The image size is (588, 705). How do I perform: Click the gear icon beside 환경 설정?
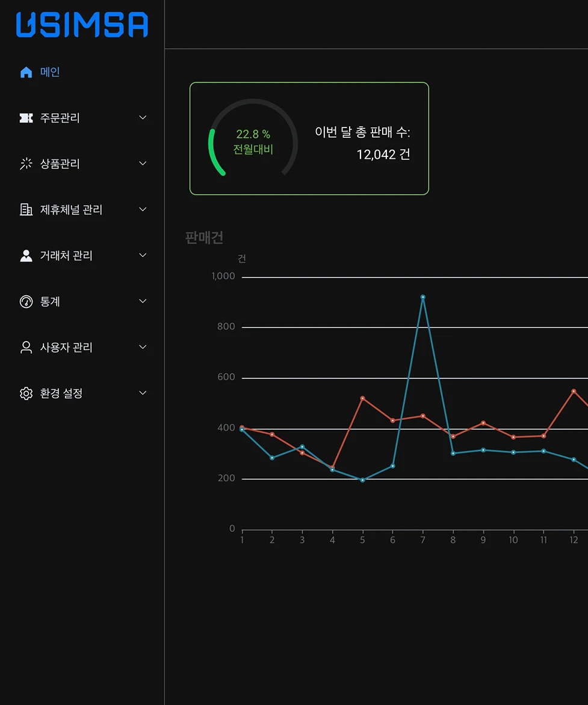point(25,393)
